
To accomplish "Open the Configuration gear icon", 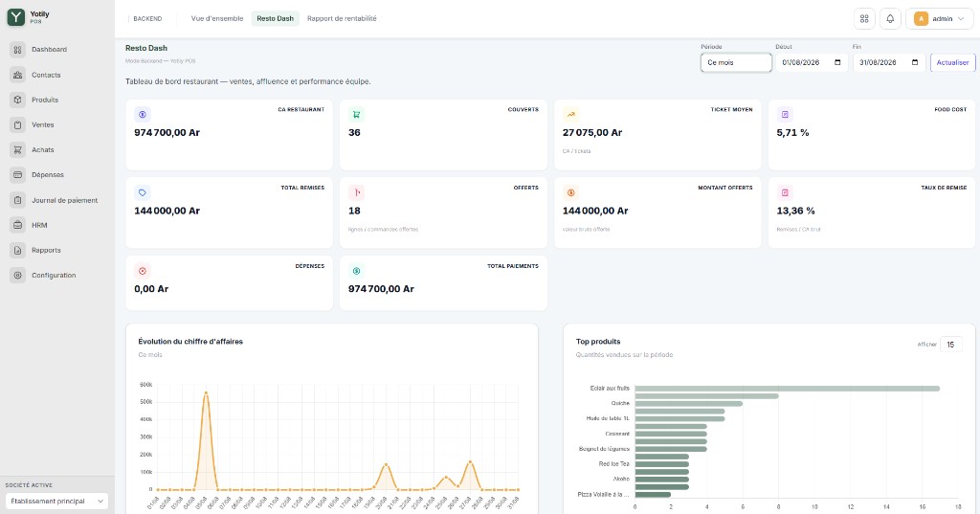I will pyautogui.click(x=17, y=275).
